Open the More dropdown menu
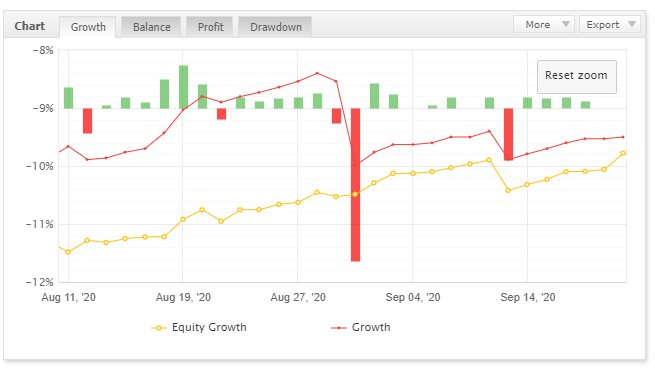 click(x=544, y=24)
